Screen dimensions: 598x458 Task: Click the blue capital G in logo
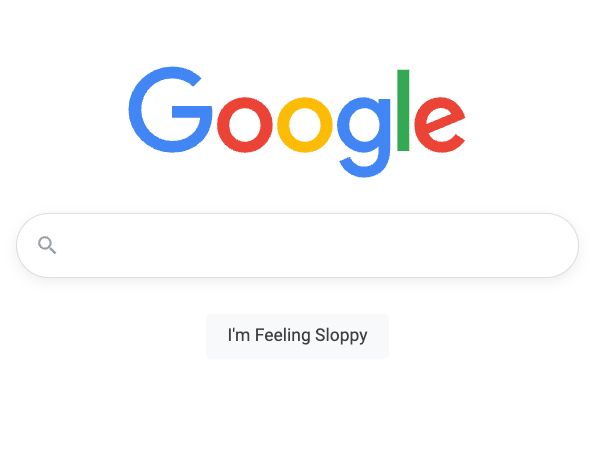coord(170,109)
